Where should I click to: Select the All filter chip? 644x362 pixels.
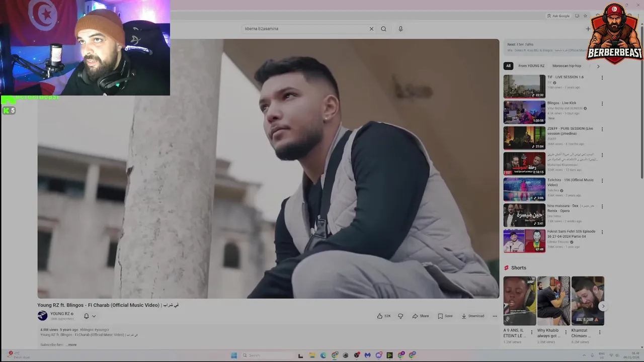(508, 66)
